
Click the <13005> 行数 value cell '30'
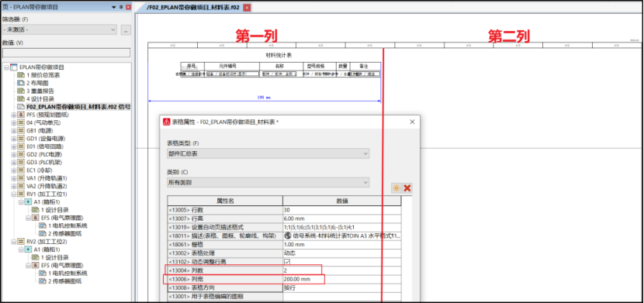coord(341,209)
